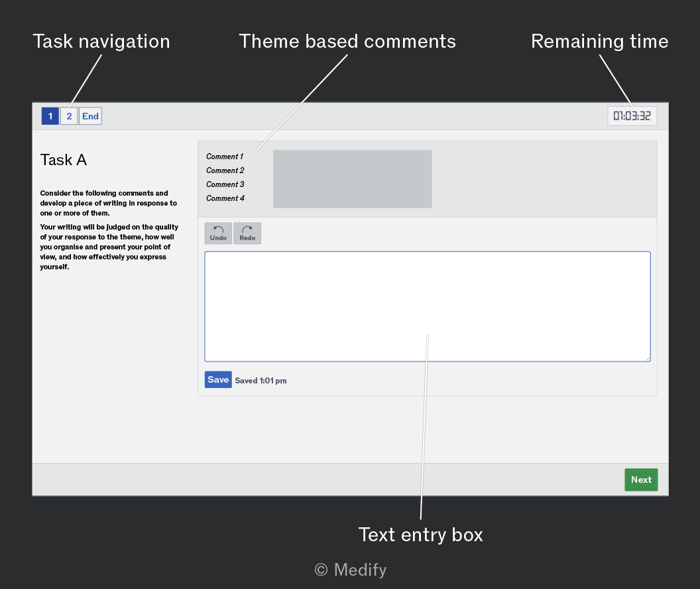Select the End navigation button

point(91,116)
